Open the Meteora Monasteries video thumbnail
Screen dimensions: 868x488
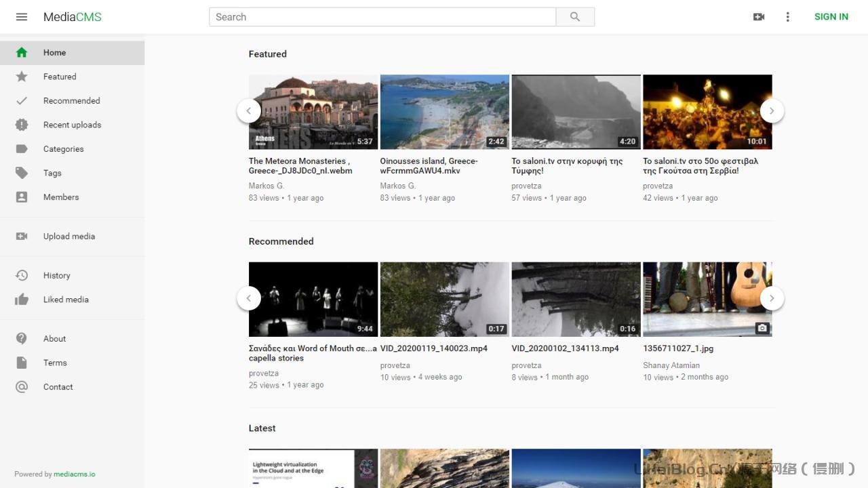[313, 112]
